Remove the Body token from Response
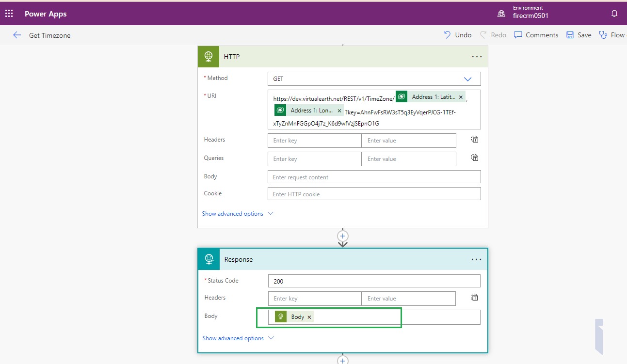 click(309, 317)
